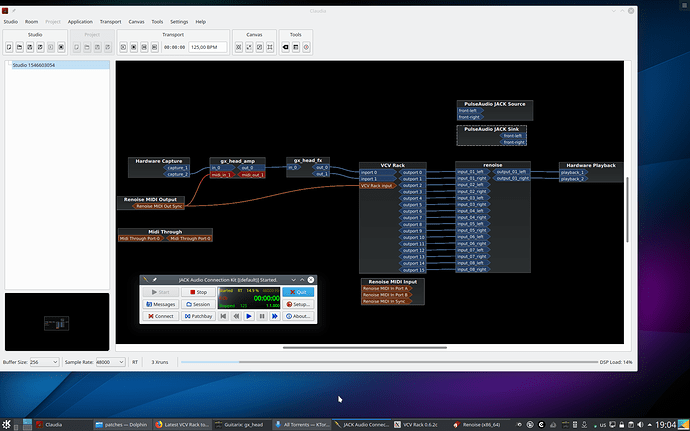690x431 pixels.
Task: Click the New Studio icon in toolbar
Action: (9, 47)
